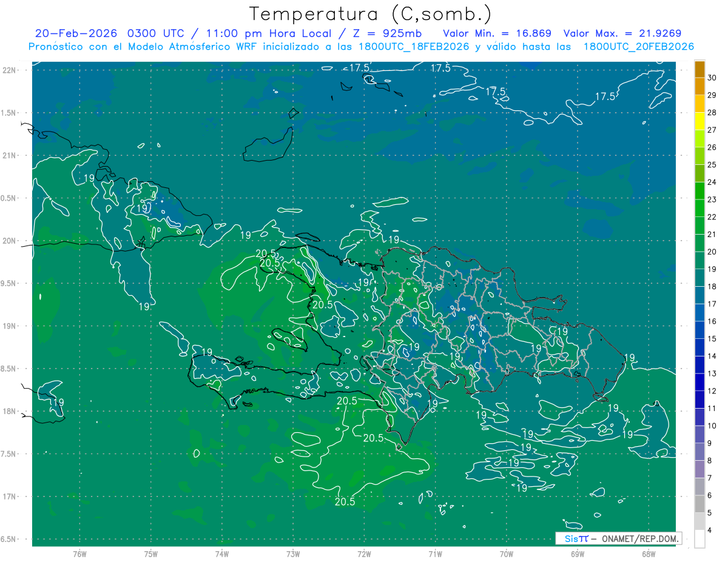728x562 pixels.
Task: Click the light gray swatch between 4 and 5
Action: point(699,521)
